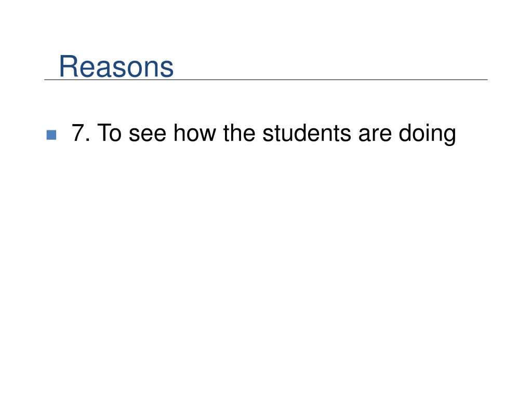This screenshot has height=399, width=532.
Task: Click the word "see" in the bullet
Action: (148, 135)
